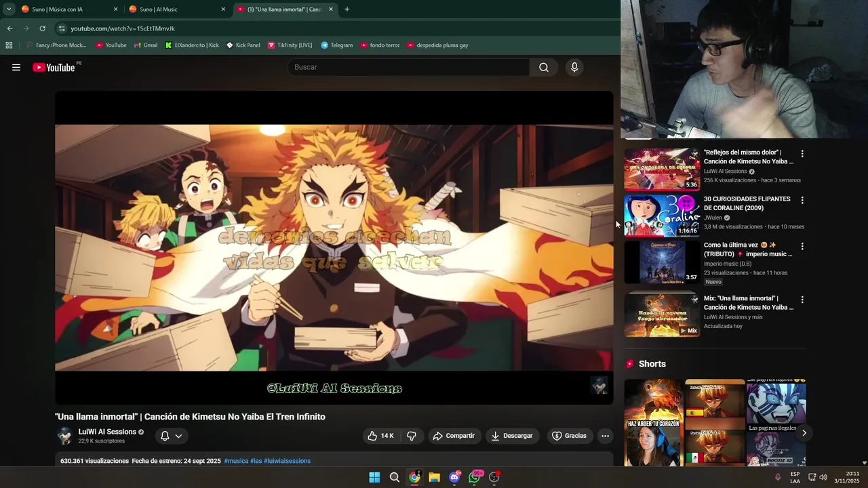Pause the video by clicking the player
The image size is (868, 488).
pyautogui.click(x=334, y=247)
